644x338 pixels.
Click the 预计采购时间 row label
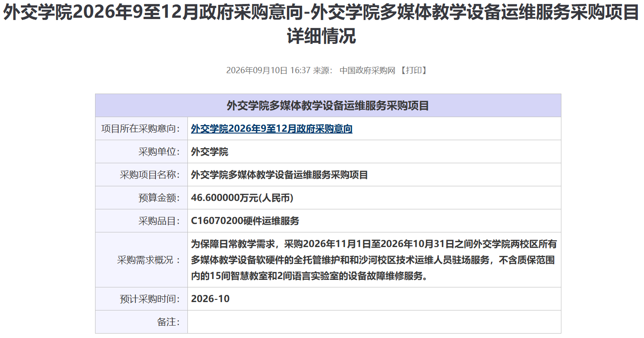pyautogui.click(x=150, y=299)
